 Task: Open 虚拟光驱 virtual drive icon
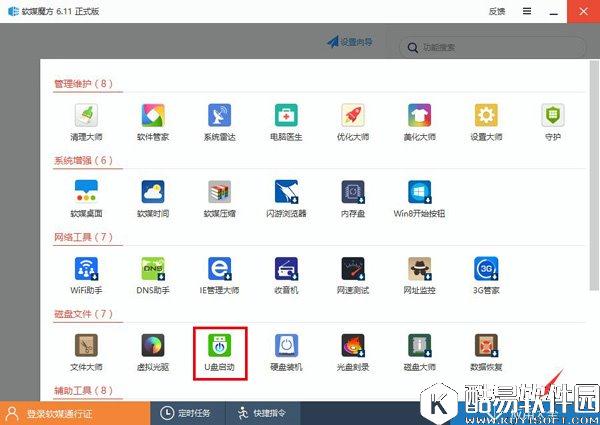(153, 345)
